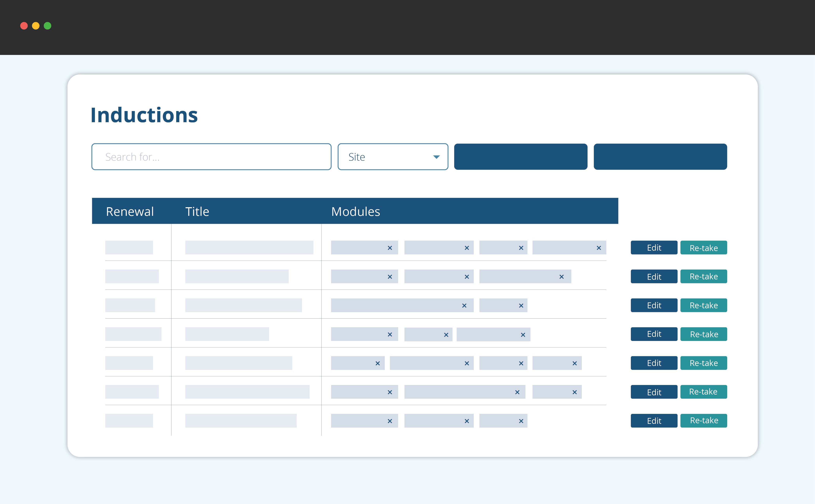
Task: Remove fourth module tag in first row
Action: pos(598,248)
